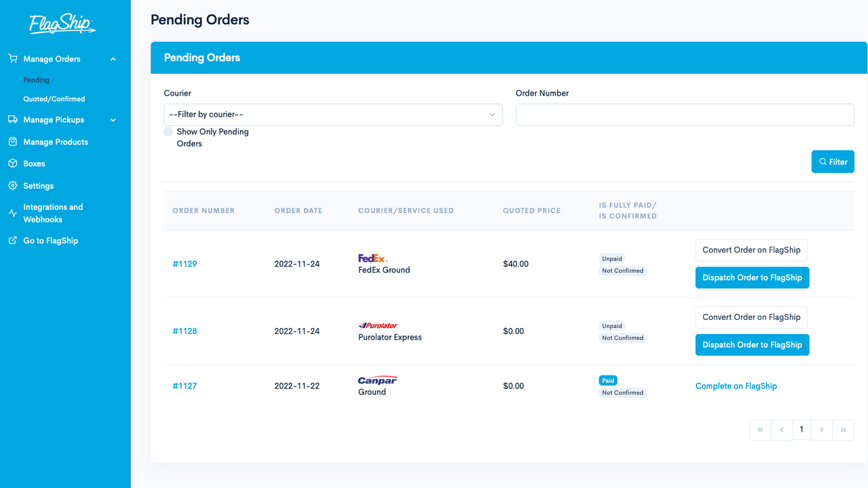Click the Settings gear icon
This screenshot has width=868, height=488.
12,186
